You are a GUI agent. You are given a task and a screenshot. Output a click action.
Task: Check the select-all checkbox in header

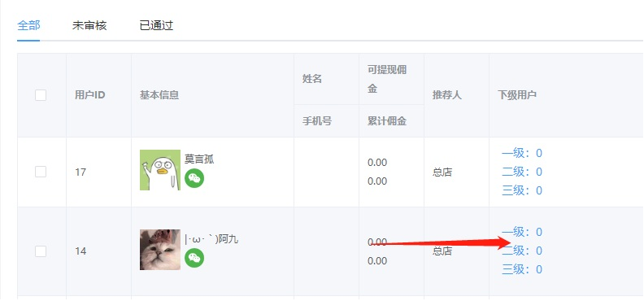(x=41, y=95)
